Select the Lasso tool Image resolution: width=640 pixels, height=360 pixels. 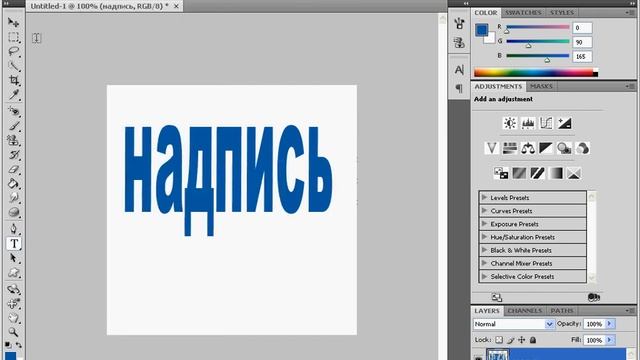coord(13,51)
